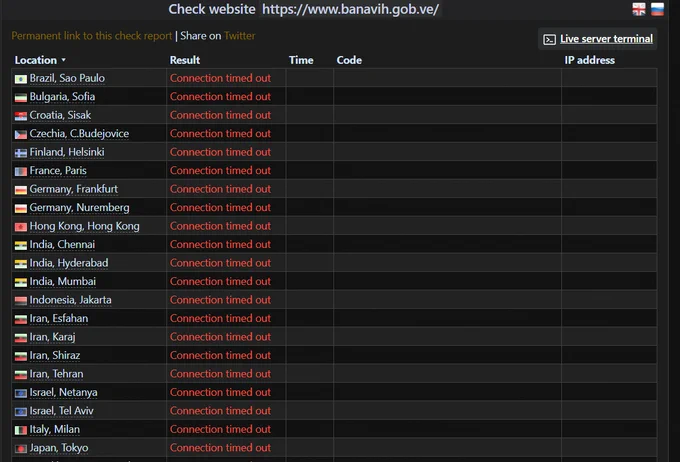
Task: Select the Israel, Netanya location
Action: pos(63,392)
